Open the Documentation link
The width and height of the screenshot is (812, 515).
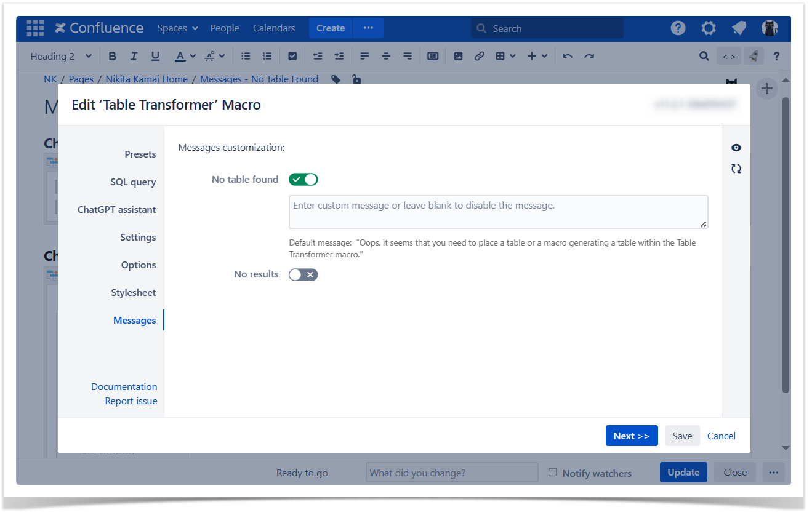pyautogui.click(x=124, y=387)
